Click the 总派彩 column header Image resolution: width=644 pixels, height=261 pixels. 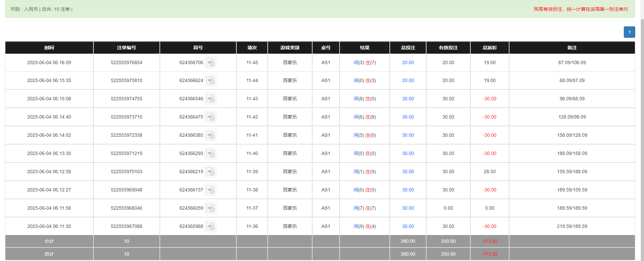pos(490,48)
